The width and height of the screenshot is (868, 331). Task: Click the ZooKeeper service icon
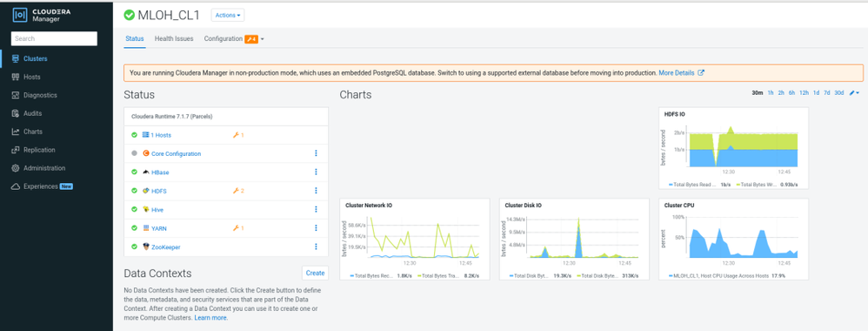pyautogui.click(x=146, y=247)
